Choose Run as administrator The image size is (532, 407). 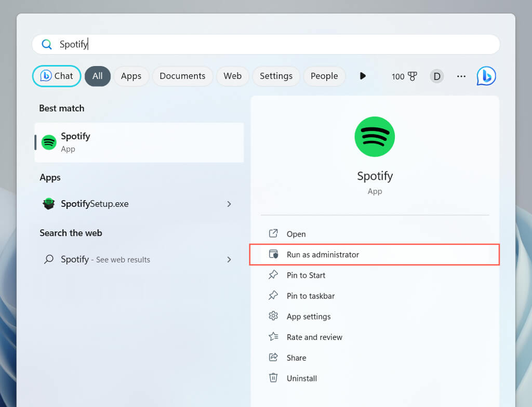[x=375, y=255]
